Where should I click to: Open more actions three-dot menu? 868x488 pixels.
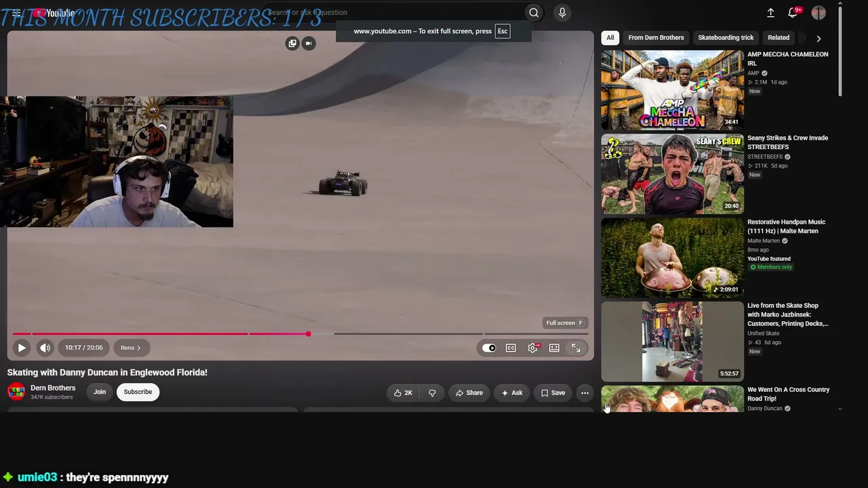click(x=585, y=392)
